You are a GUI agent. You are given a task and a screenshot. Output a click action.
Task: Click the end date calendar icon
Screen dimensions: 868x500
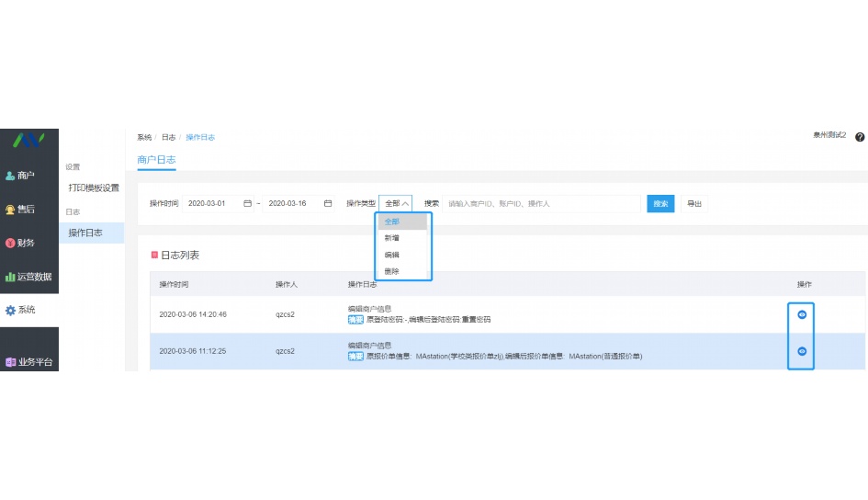click(x=328, y=203)
